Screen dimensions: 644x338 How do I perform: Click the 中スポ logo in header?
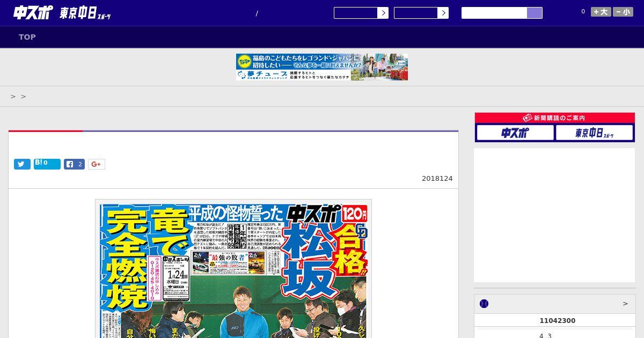coord(32,13)
